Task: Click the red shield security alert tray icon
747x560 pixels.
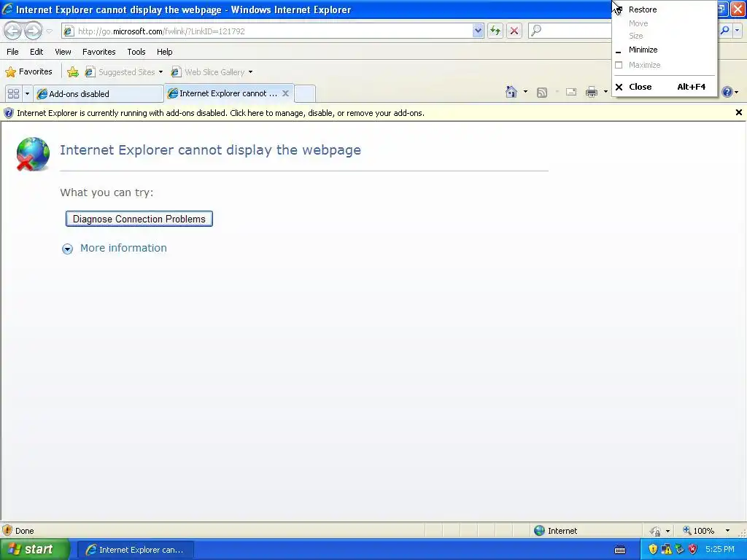Action: tap(693, 550)
